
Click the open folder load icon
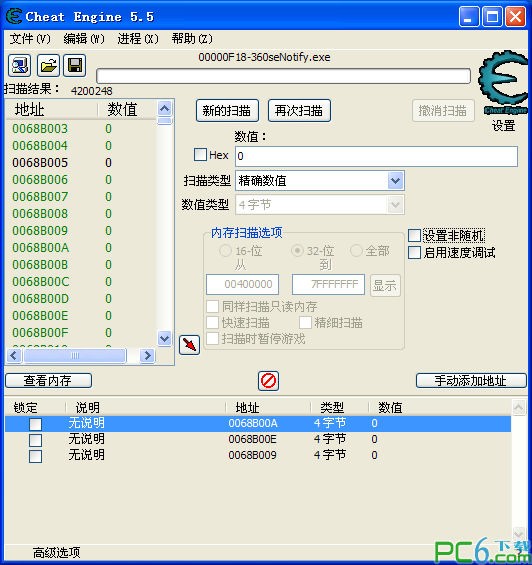click(48, 66)
